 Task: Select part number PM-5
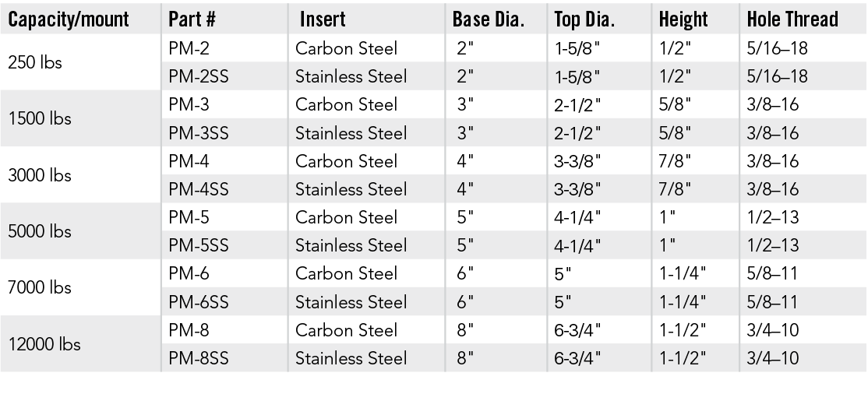point(189,217)
